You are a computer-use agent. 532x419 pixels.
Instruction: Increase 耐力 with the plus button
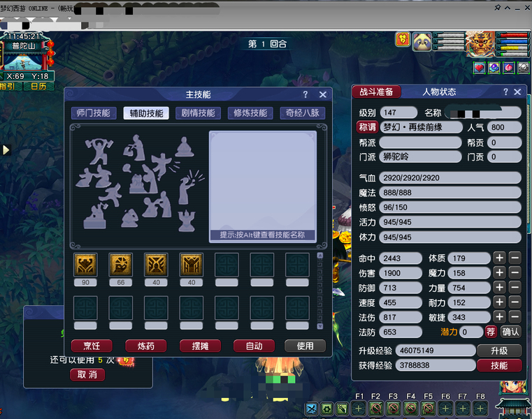(x=499, y=302)
